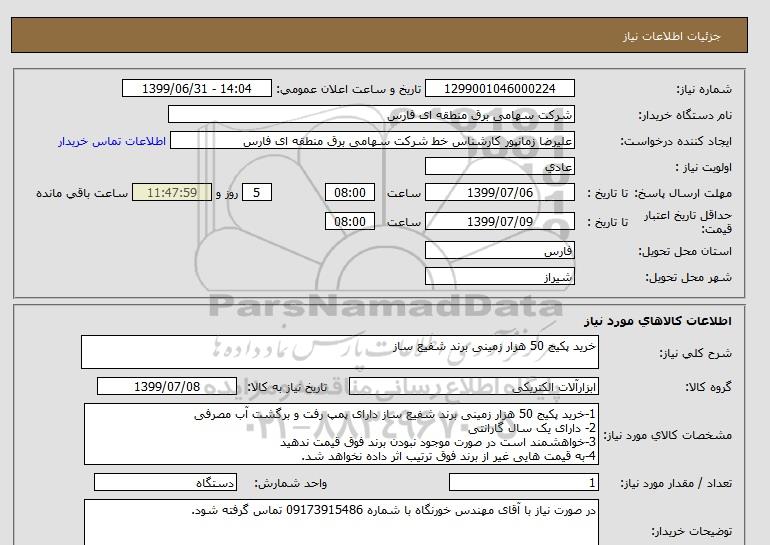Screen dimensions: 770x545
Task: Click the label تعداد / مقدار مورد نیاز:
Action: (676, 484)
